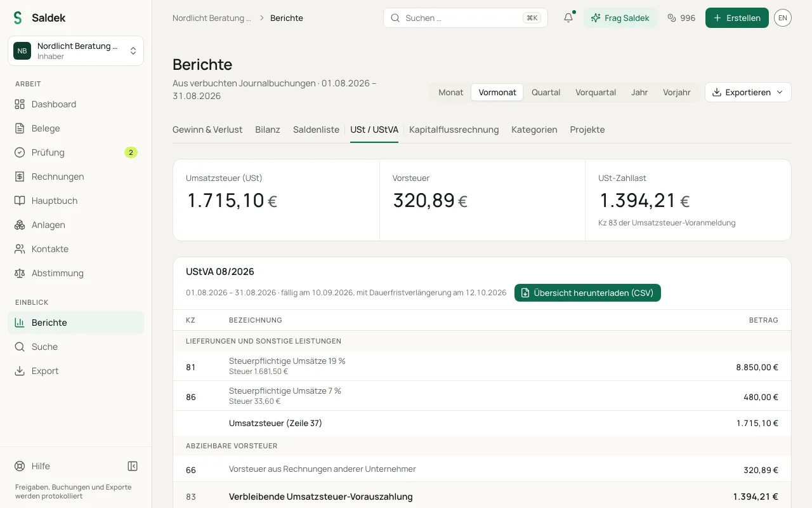Select the Vormonat period
This screenshot has width=812, height=508.
click(497, 92)
